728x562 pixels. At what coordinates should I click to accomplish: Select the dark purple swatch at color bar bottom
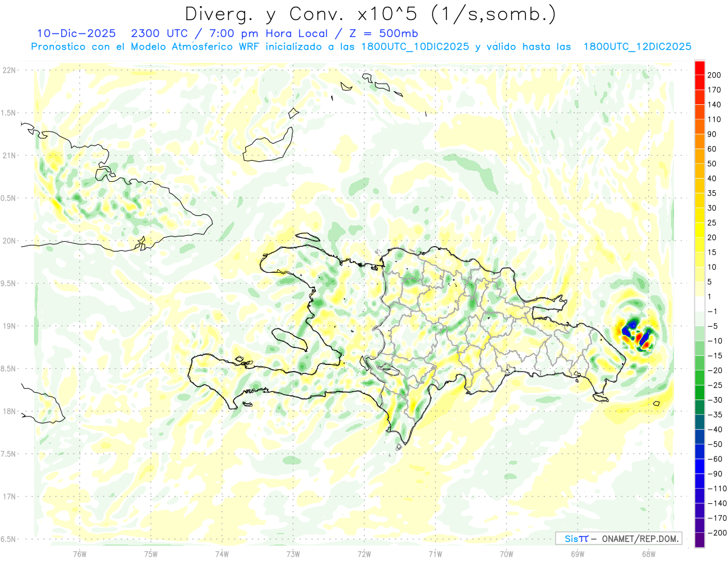click(x=700, y=540)
